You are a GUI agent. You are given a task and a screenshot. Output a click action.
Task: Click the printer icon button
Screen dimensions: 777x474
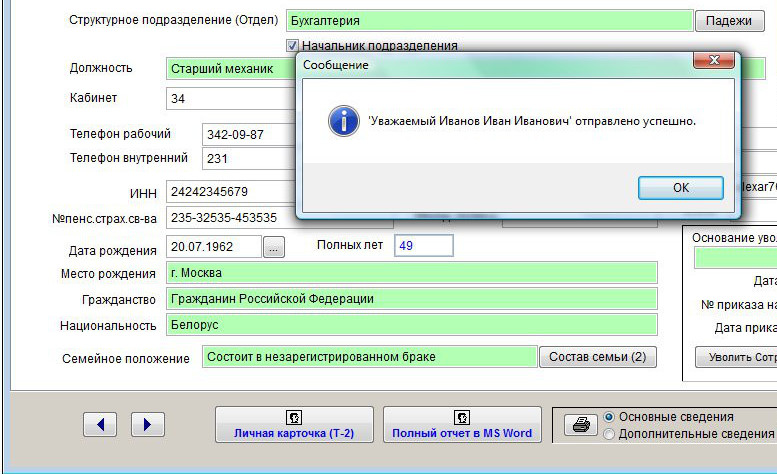coord(581,425)
